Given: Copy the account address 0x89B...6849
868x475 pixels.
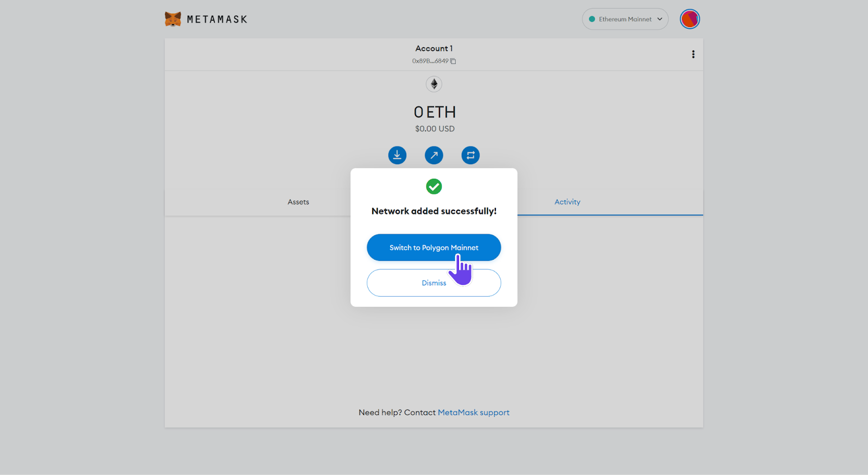Looking at the screenshot, I should pos(433,61).
